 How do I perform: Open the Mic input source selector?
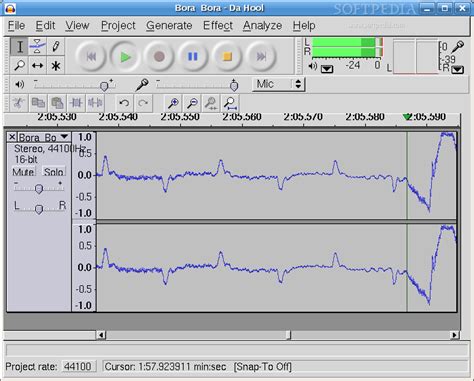point(278,84)
